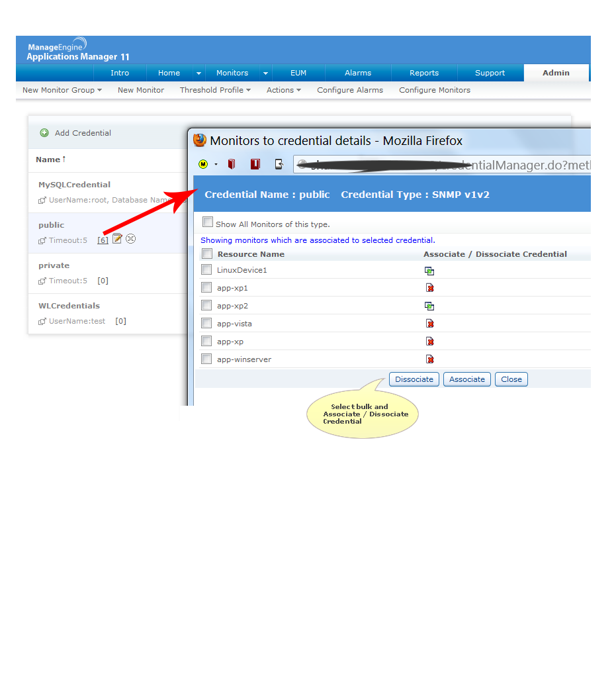This screenshot has height=695, width=616.
Task: Click the dissociate icon for app-xp1
Action: tap(429, 288)
